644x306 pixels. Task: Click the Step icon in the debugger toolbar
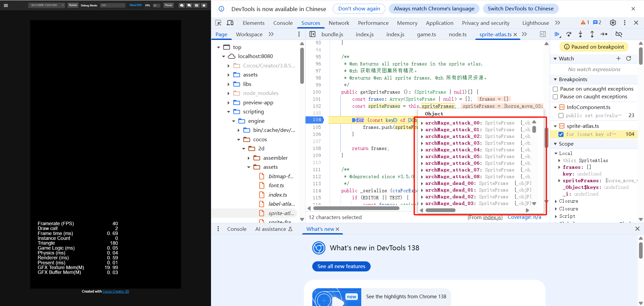pos(604,34)
